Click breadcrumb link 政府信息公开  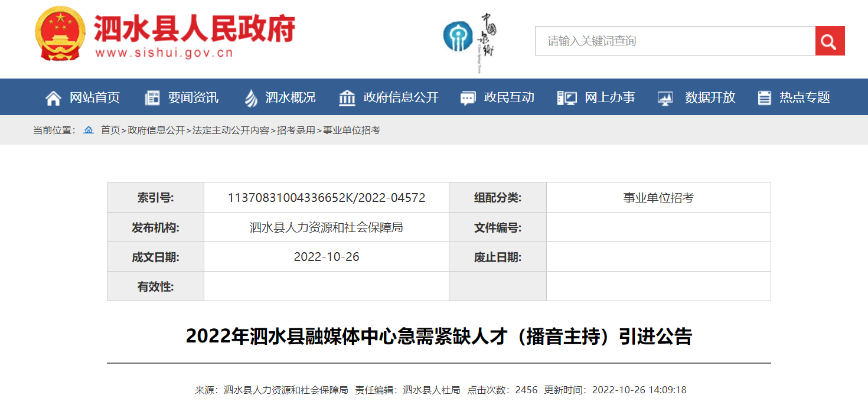pos(156,130)
